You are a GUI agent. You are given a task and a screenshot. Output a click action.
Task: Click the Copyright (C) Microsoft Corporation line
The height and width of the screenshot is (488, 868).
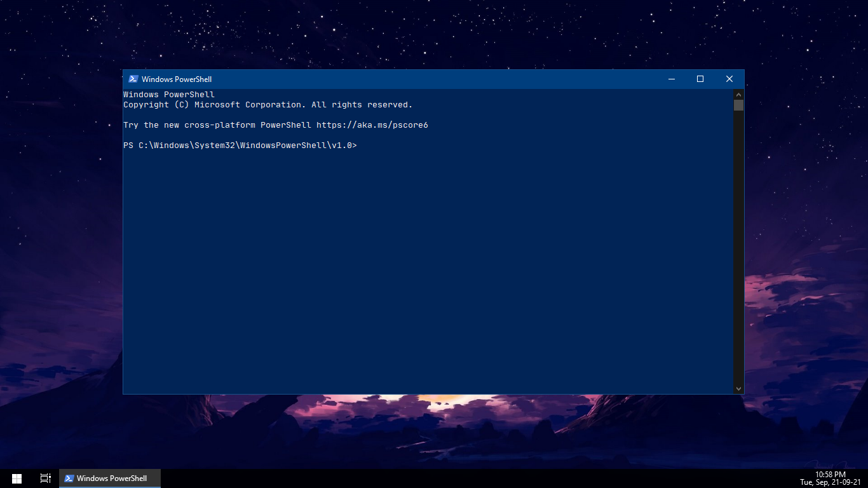[x=268, y=105]
